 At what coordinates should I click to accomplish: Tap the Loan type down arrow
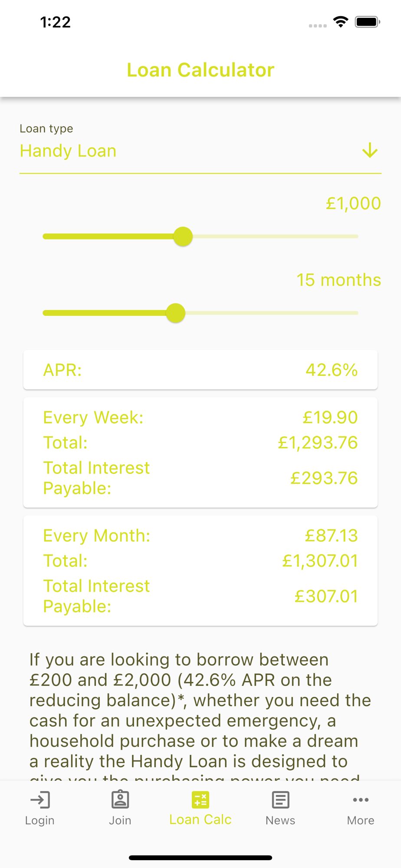[x=370, y=151]
